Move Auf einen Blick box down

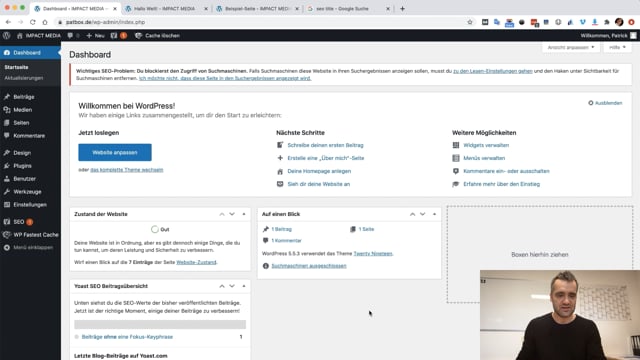pyautogui.click(x=422, y=214)
